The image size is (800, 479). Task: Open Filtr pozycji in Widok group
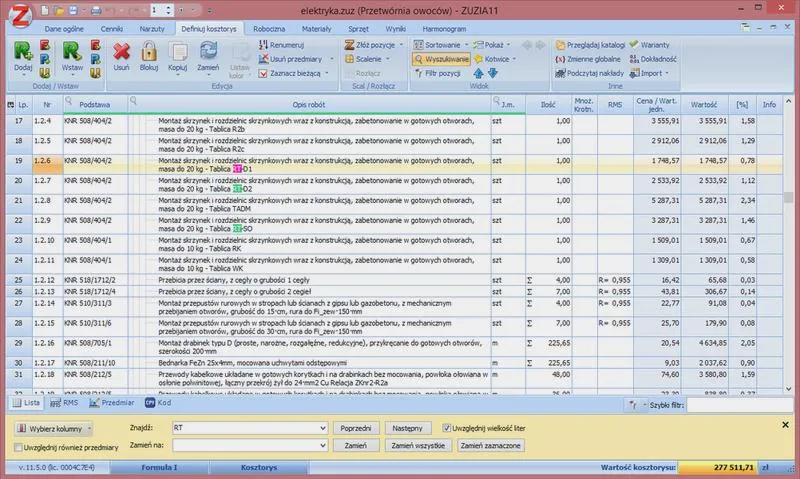point(437,73)
